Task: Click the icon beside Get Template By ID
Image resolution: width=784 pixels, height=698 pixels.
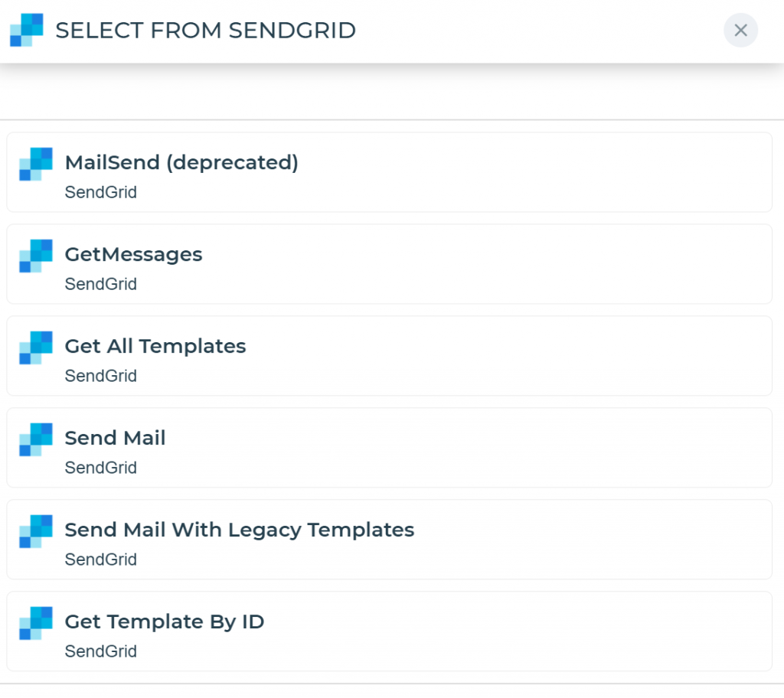Action: point(36,623)
